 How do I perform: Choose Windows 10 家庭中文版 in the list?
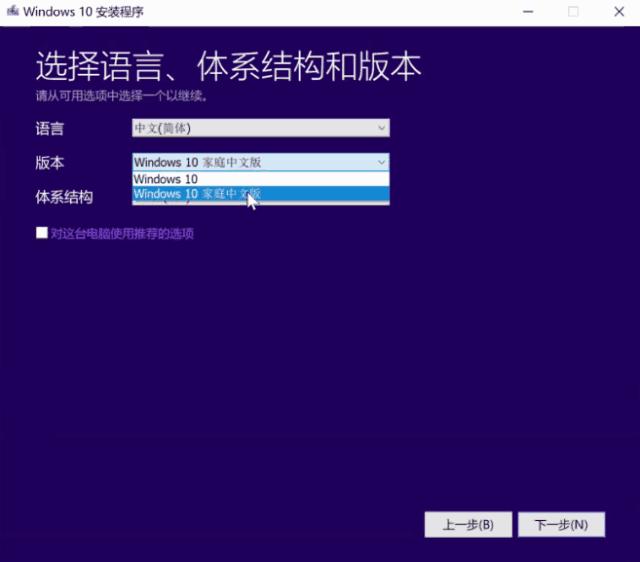[x=261, y=194]
